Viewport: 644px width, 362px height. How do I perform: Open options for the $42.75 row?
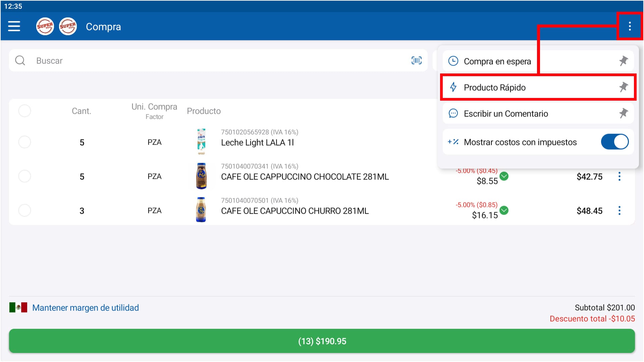(619, 176)
